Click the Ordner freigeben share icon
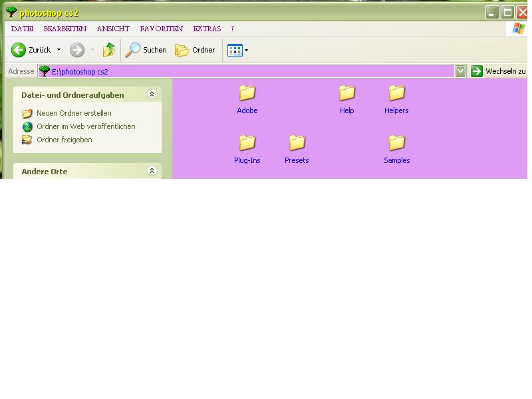Screen dimensions: 532x399 pos(27,140)
